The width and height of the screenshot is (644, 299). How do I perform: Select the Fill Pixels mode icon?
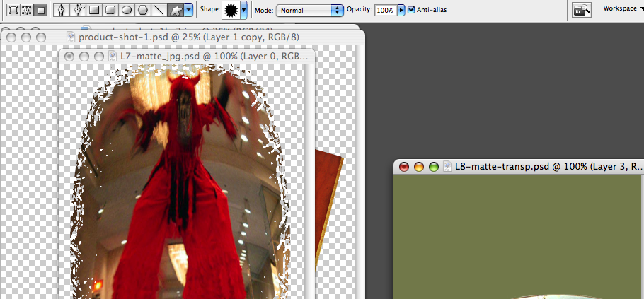tap(41, 11)
